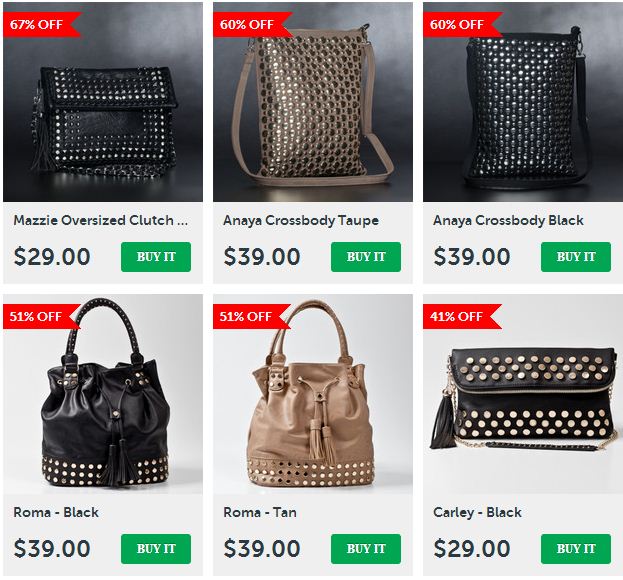Open the Anaya Crossbody Black title link

click(x=508, y=220)
